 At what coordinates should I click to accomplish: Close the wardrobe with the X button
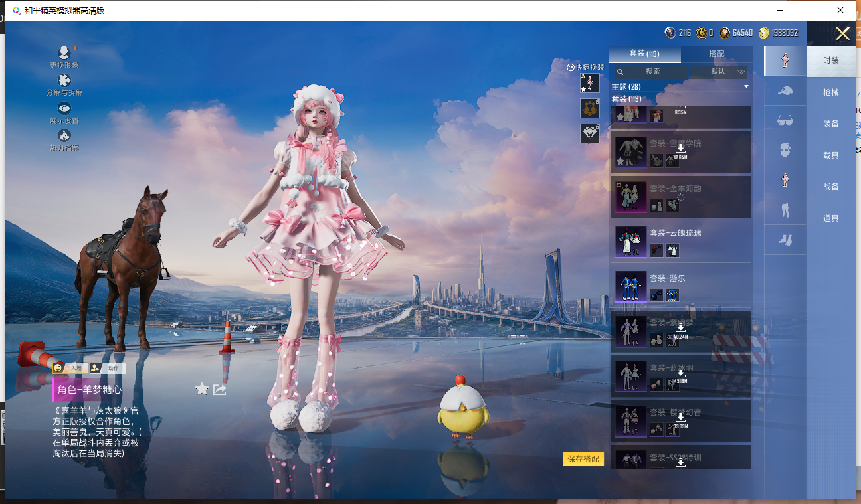click(842, 34)
